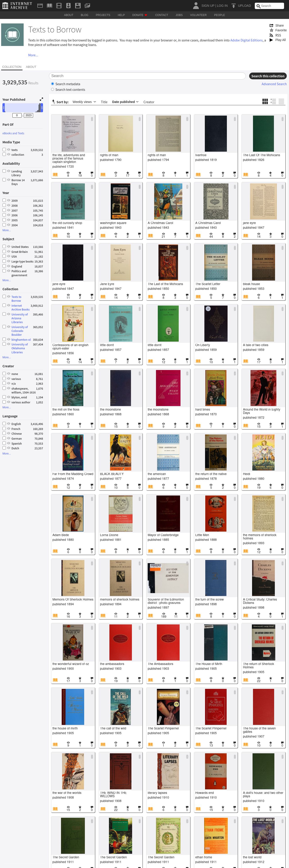289x868 pixels.
Task: Click the user avatar icon
Action: [196, 5]
